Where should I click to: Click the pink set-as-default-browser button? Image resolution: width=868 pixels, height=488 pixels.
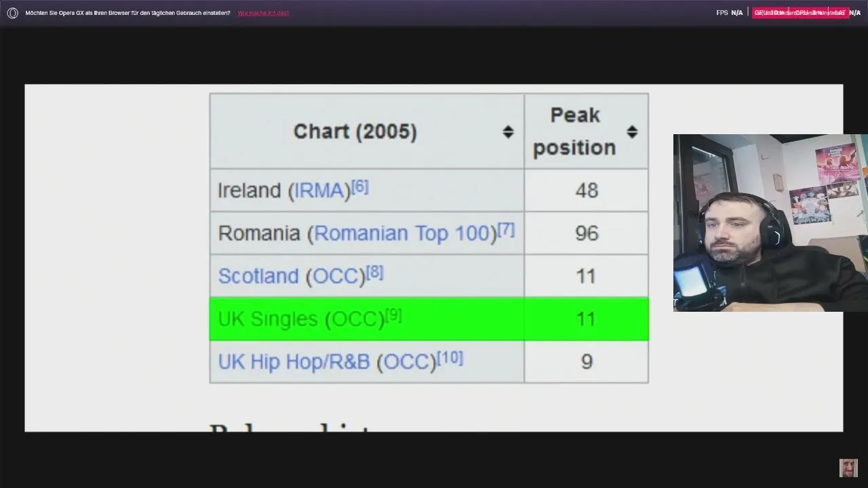tap(800, 13)
